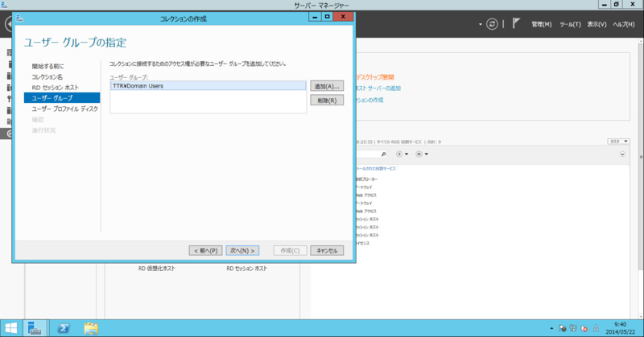Select the ユーザー グループ wizard step
Viewport: 644px width, 337px height.
62,97
